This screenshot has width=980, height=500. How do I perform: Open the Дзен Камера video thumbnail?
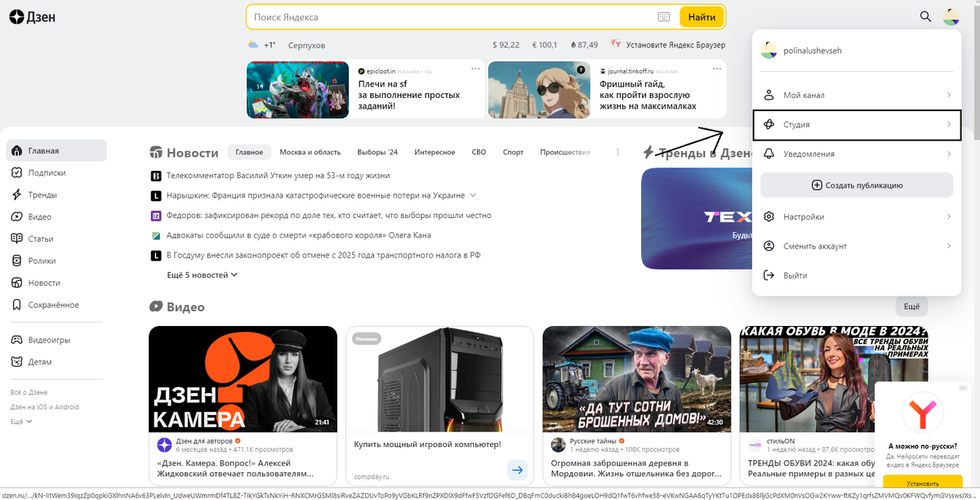pos(243,379)
